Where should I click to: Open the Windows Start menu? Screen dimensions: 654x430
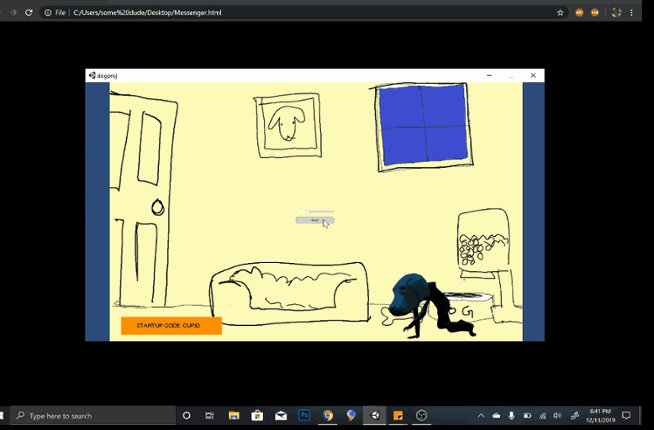[x=4, y=415]
